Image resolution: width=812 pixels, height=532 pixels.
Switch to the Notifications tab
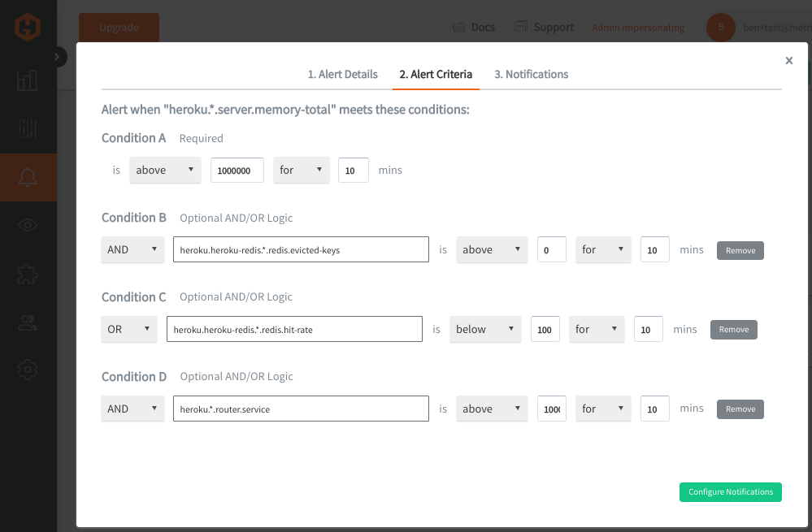tap(532, 75)
